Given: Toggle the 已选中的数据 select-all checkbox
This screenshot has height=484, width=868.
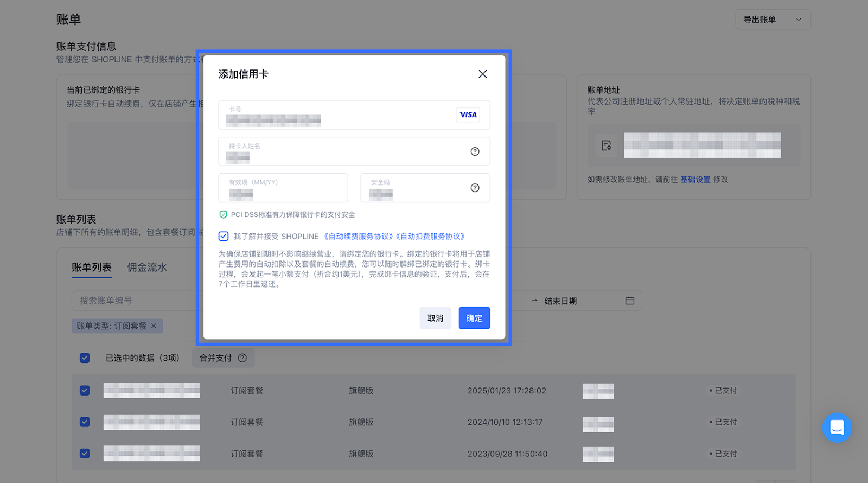Looking at the screenshot, I should point(85,358).
